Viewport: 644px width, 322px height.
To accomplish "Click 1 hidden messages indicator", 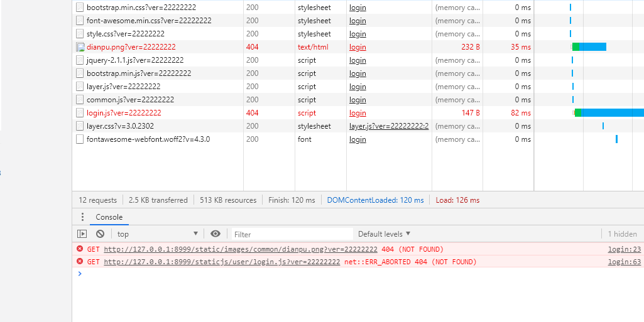I will coord(622,233).
